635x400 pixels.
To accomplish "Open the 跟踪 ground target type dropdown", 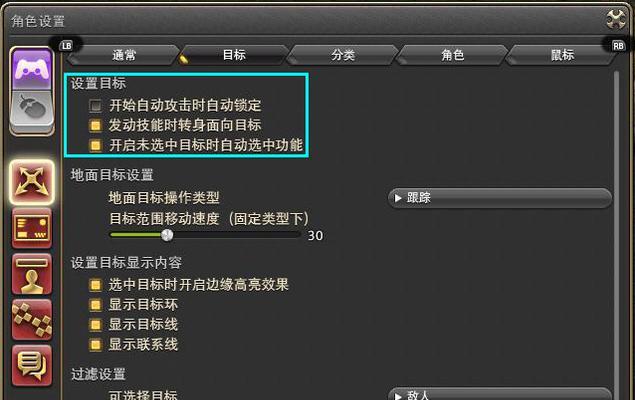I will 500,198.
